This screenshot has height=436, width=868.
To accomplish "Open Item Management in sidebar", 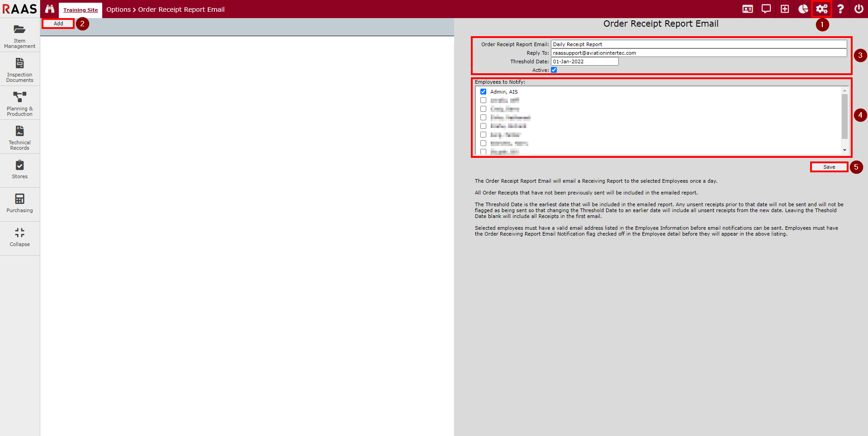I will pos(19,36).
